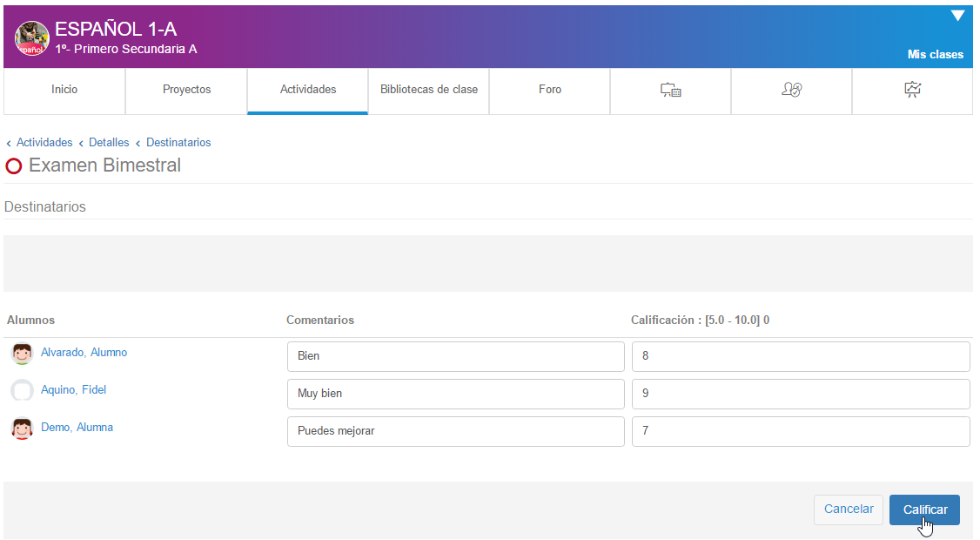Click Aquino, Fidel's blank avatar

22,391
